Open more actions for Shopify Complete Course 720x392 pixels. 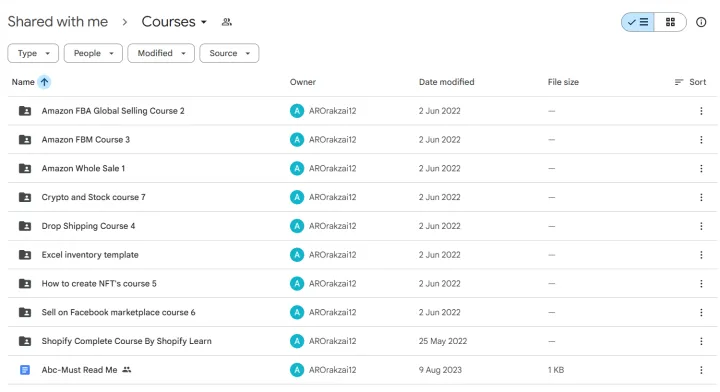tap(701, 342)
